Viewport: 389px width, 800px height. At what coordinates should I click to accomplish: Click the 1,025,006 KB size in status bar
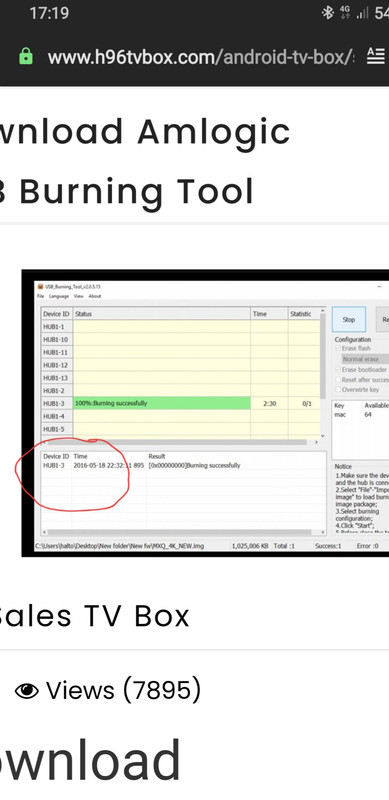click(250, 546)
